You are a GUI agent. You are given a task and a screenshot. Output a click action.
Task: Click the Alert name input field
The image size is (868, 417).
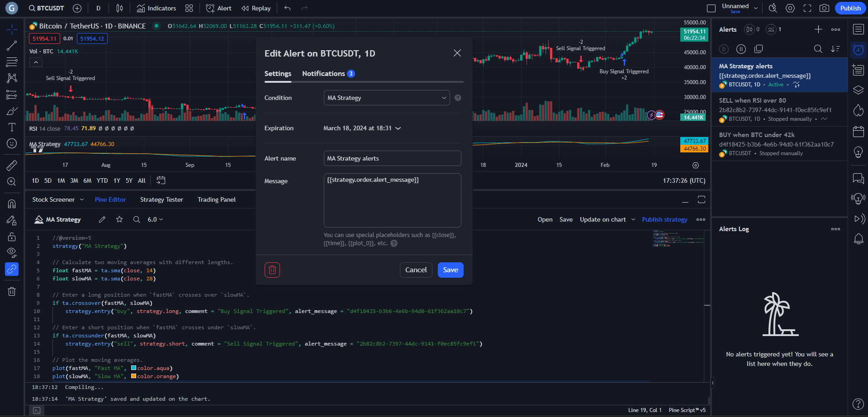(x=392, y=158)
